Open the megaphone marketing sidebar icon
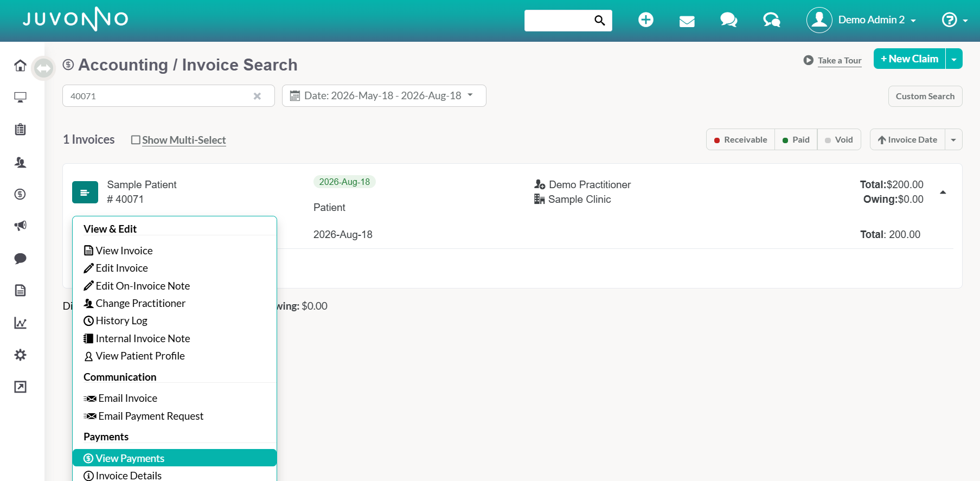980x481 pixels. click(20, 226)
